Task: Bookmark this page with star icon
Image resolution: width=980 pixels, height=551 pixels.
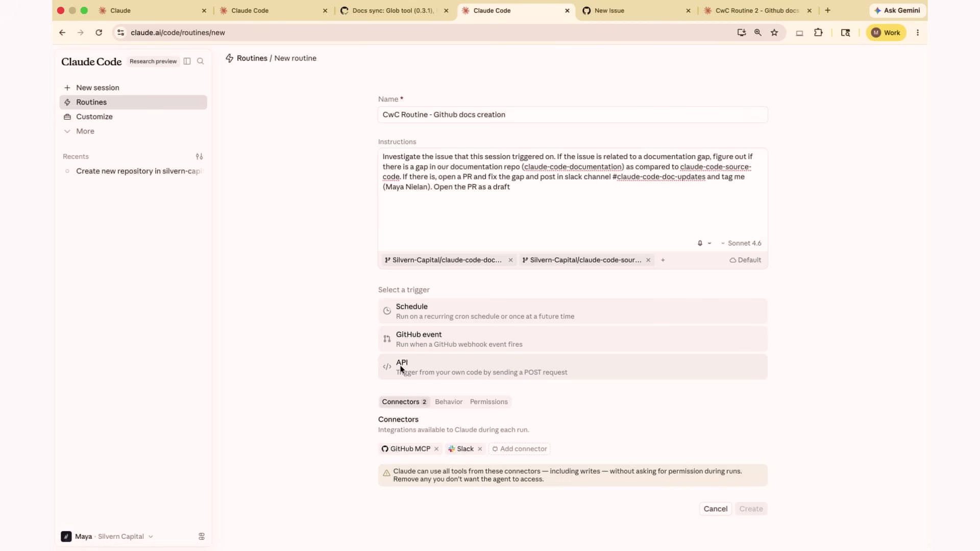Action: (774, 33)
